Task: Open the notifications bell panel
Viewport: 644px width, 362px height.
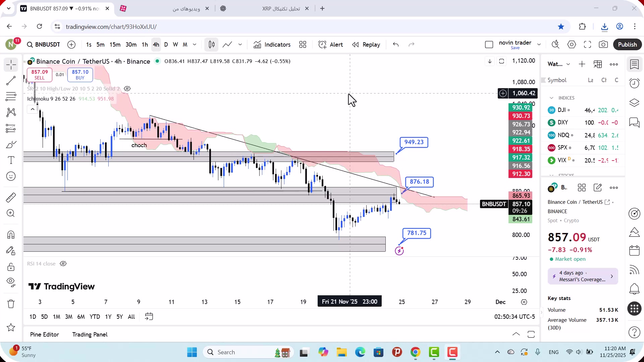Action: tap(634, 289)
